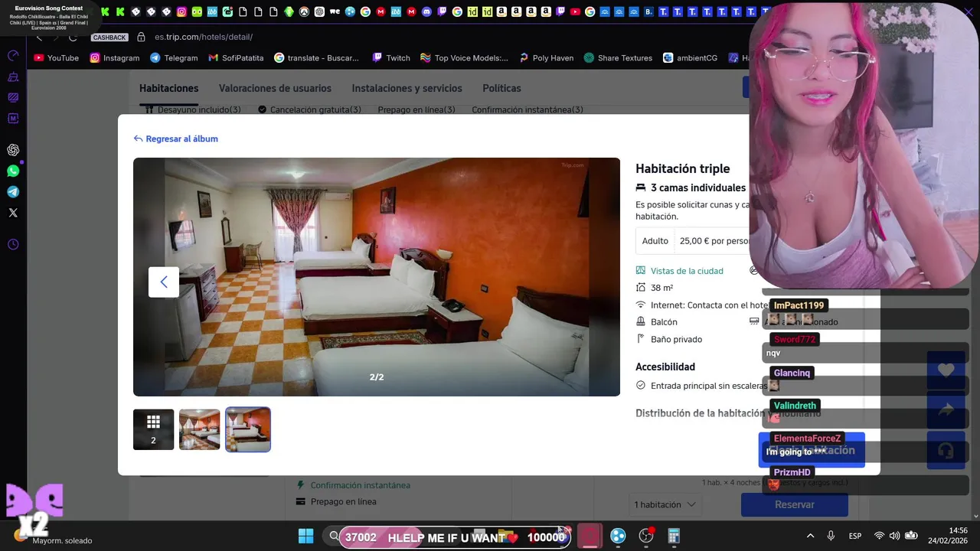Open the Instalaciones y servicios tab

(x=407, y=88)
